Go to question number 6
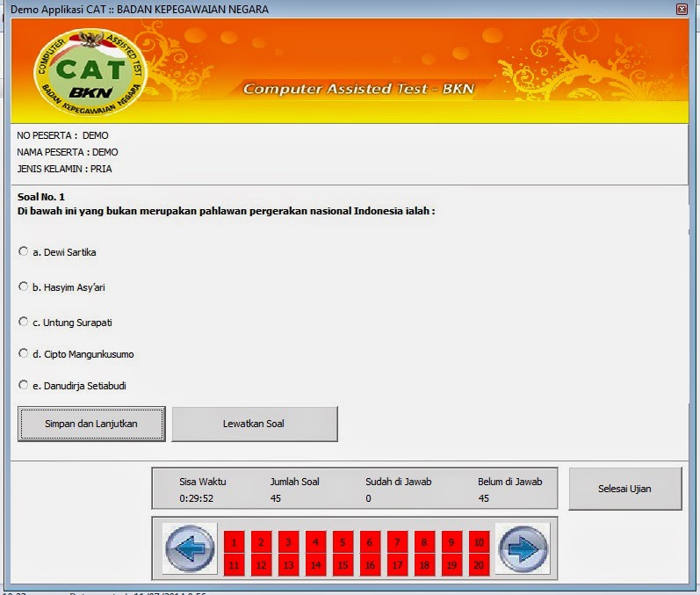The width and height of the screenshot is (700, 595). pos(370,542)
